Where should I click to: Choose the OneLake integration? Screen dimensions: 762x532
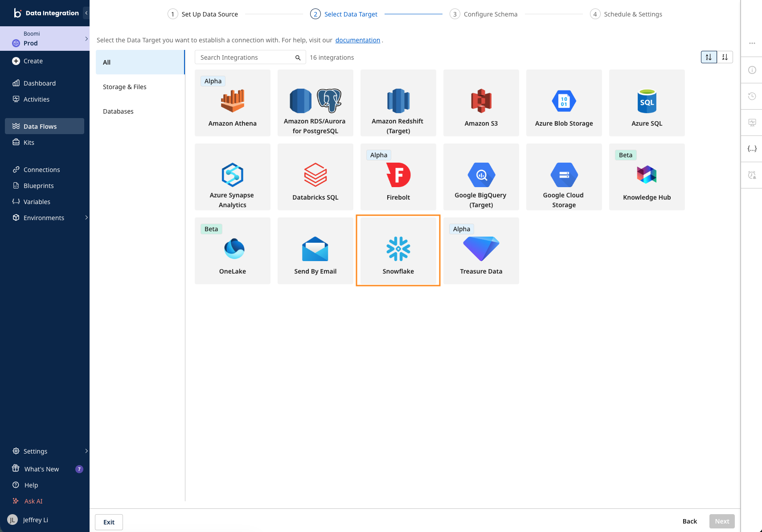(x=232, y=251)
